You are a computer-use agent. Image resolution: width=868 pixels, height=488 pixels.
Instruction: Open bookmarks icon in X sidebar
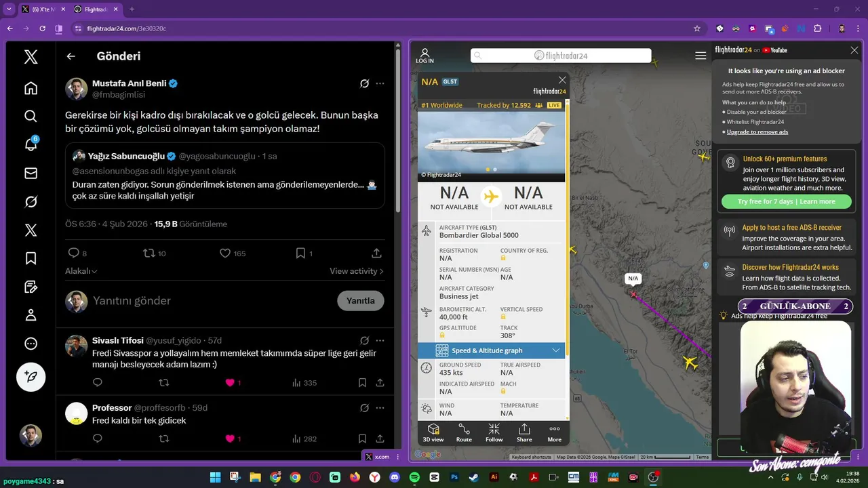click(x=31, y=258)
